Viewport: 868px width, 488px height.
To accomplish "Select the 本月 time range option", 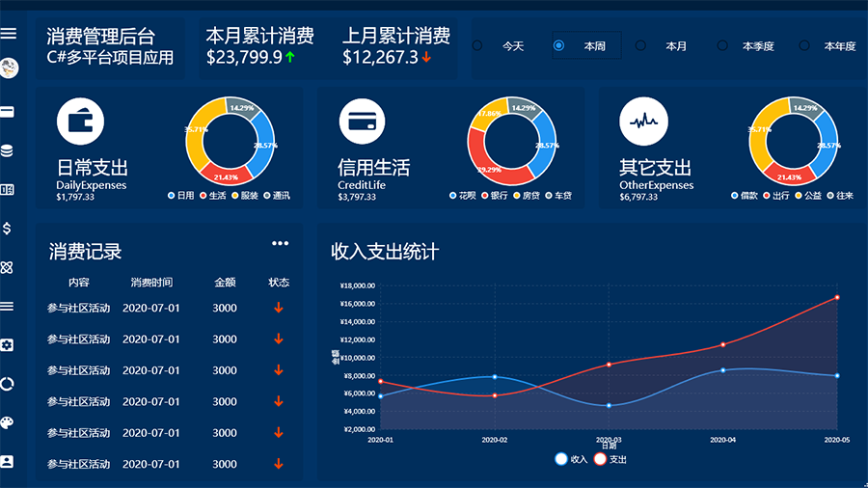I will [640, 45].
